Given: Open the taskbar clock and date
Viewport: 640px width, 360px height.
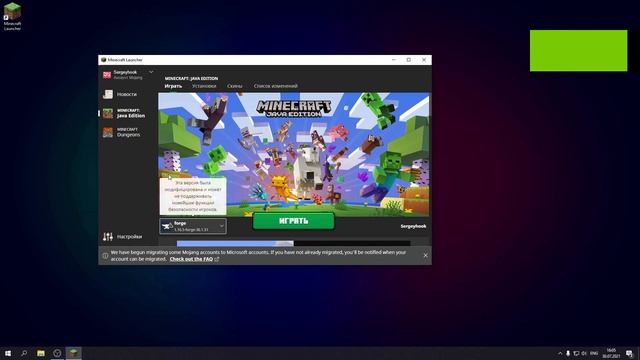Looking at the screenshot, I should click(x=611, y=353).
